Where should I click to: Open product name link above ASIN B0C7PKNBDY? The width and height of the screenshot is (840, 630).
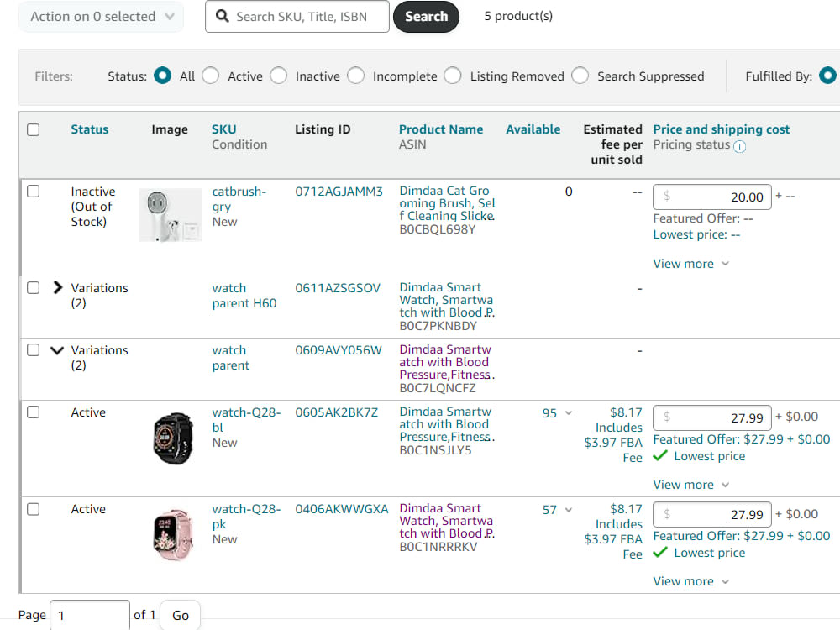point(447,300)
